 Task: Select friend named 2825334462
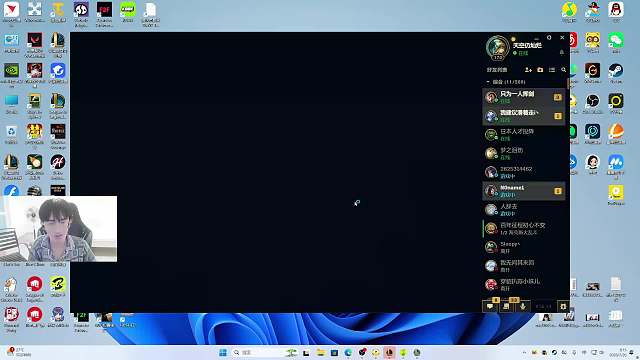pyautogui.click(x=524, y=172)
